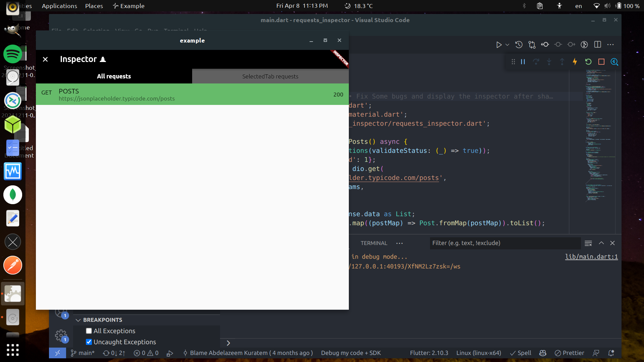The height and width of the screenshot is (362, 644).
Task: Click the debug console filter field
Action: point(505,243)
